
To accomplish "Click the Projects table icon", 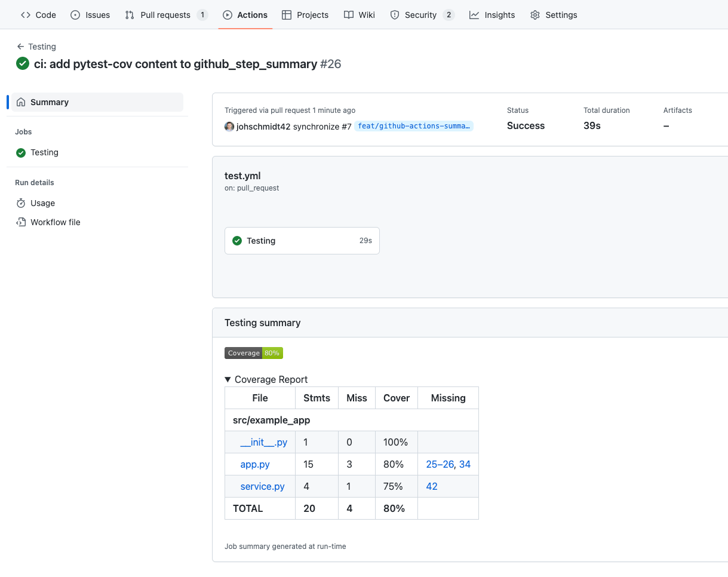I will (287, 15).
